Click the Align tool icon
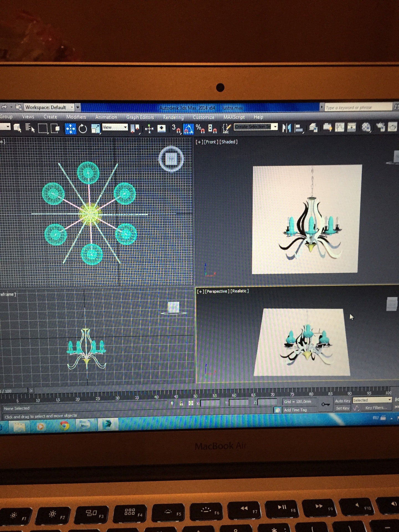 (x=299, y=128)
